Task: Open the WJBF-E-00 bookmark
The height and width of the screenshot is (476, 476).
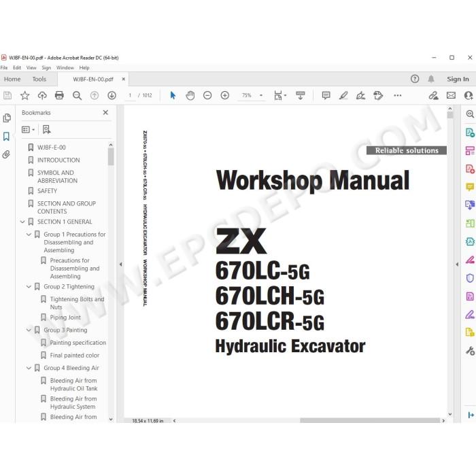Action: tap(51, 148)
